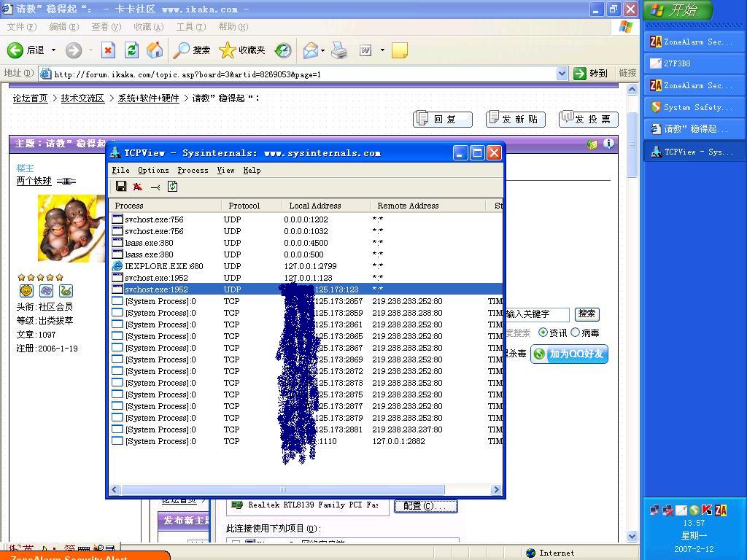Click the Save icon in TCPView toolbar
The image size is (747, 560).
click(121, 186)
